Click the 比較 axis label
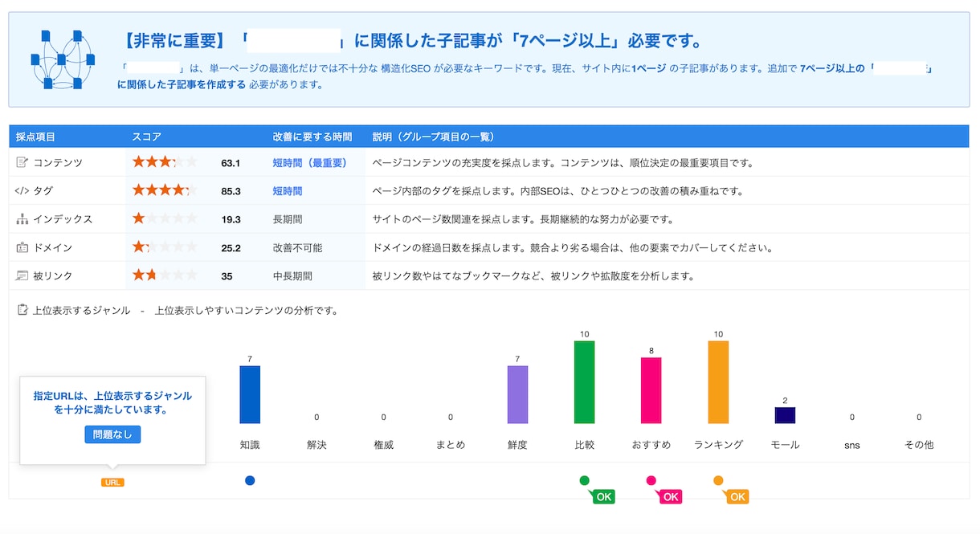Screen dimensions: 980x534 click(584, 445)
